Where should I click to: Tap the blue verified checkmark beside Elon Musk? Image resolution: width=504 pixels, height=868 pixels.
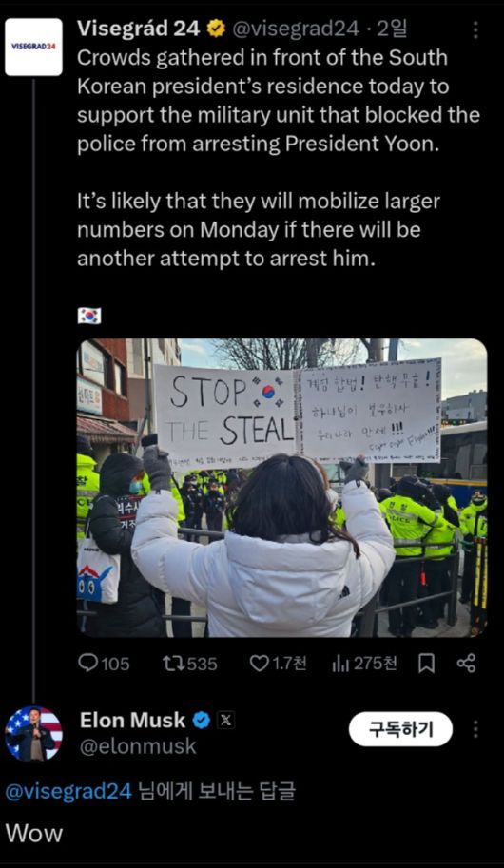(x=201, y=721)
